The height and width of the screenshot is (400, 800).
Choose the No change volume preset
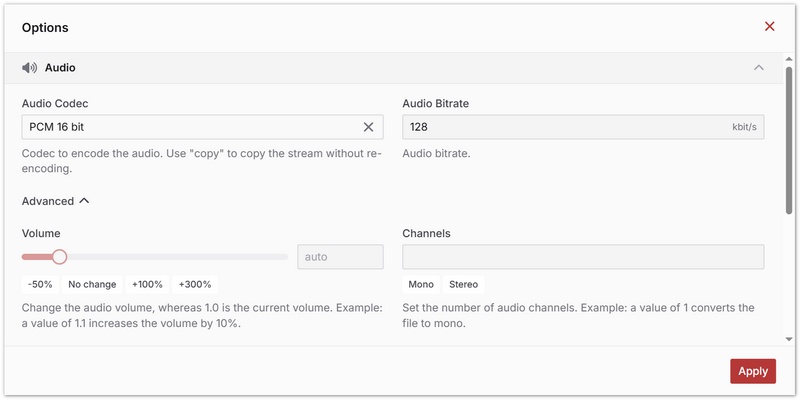tap(92, 285)
